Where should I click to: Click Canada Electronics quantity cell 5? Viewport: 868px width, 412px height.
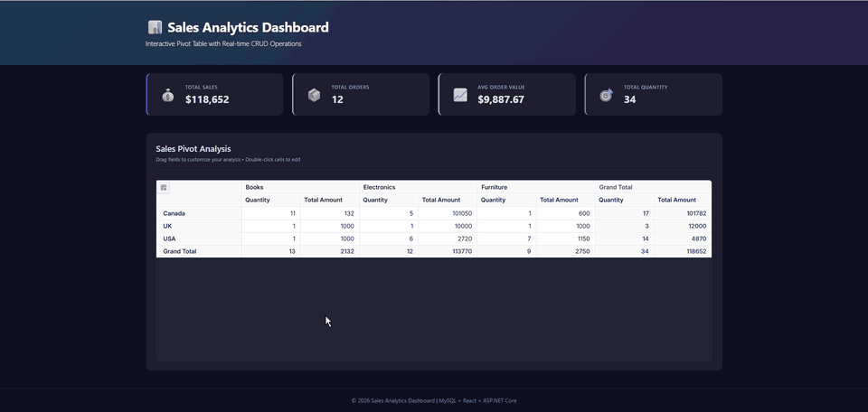pos(389,213)
